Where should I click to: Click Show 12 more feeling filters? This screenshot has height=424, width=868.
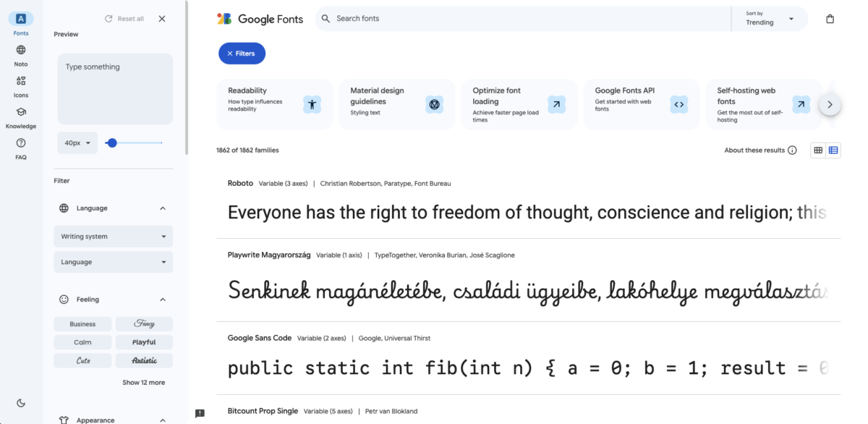click(143, 381)
